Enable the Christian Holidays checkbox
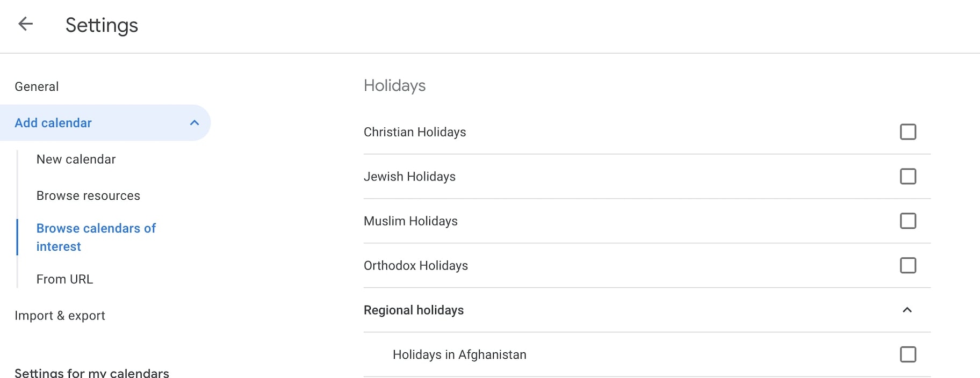The height and width of the screenshot is (378, 980). (x=907, y=132)
